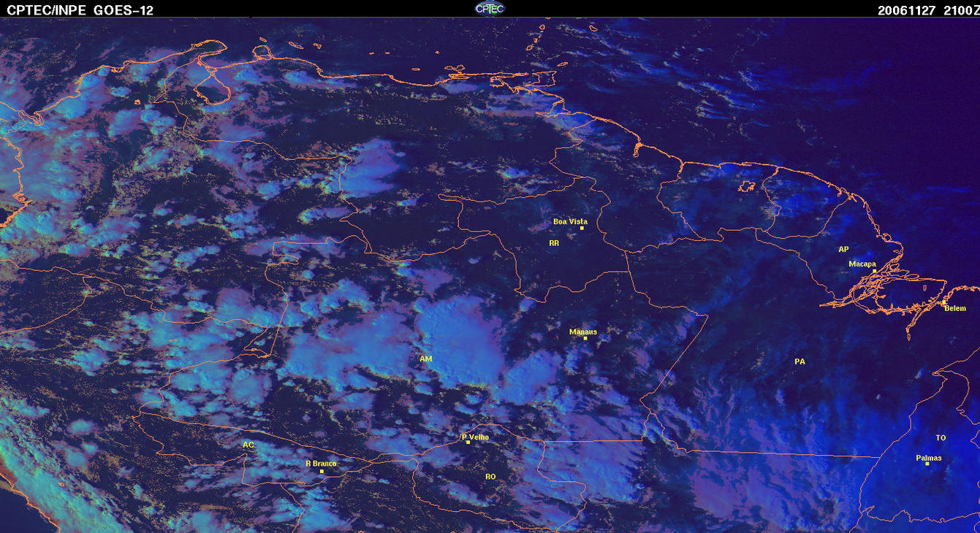
Task: Click the Macapa city label
Action: 862,264
